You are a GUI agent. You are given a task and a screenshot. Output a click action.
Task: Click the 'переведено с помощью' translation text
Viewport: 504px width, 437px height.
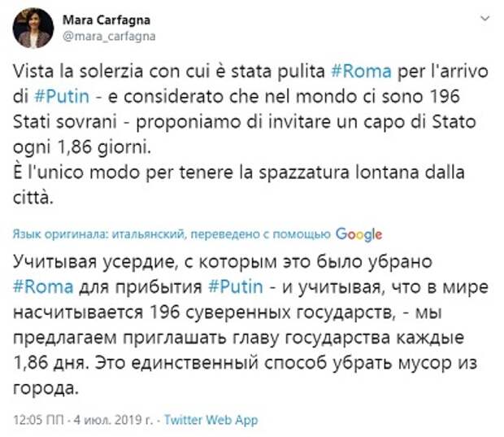[261, 234]
